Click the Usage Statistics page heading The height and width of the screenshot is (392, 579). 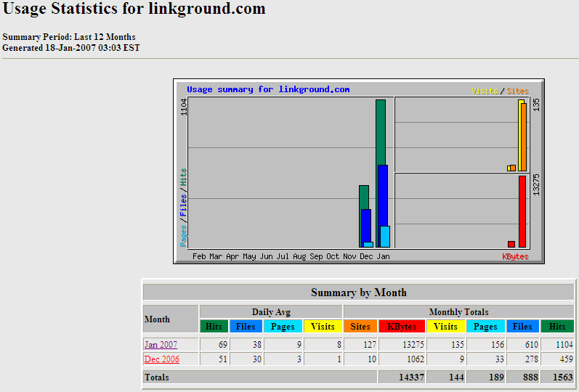(x=134, y=10)
